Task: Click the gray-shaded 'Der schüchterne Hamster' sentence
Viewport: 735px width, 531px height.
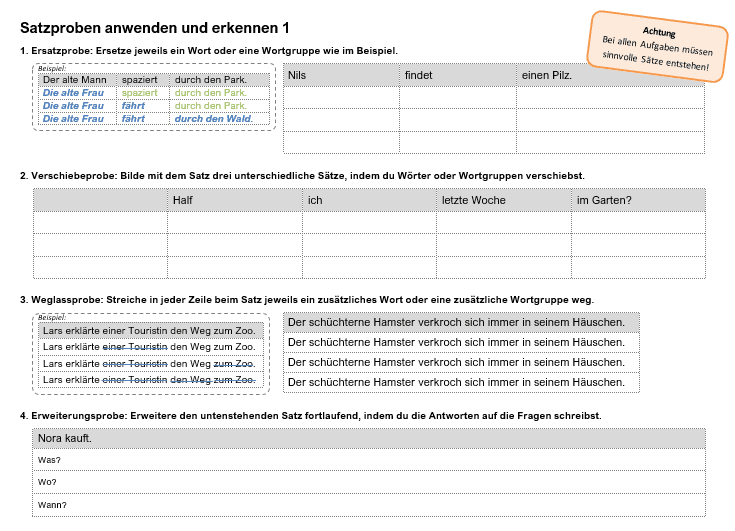Action: 461,322
